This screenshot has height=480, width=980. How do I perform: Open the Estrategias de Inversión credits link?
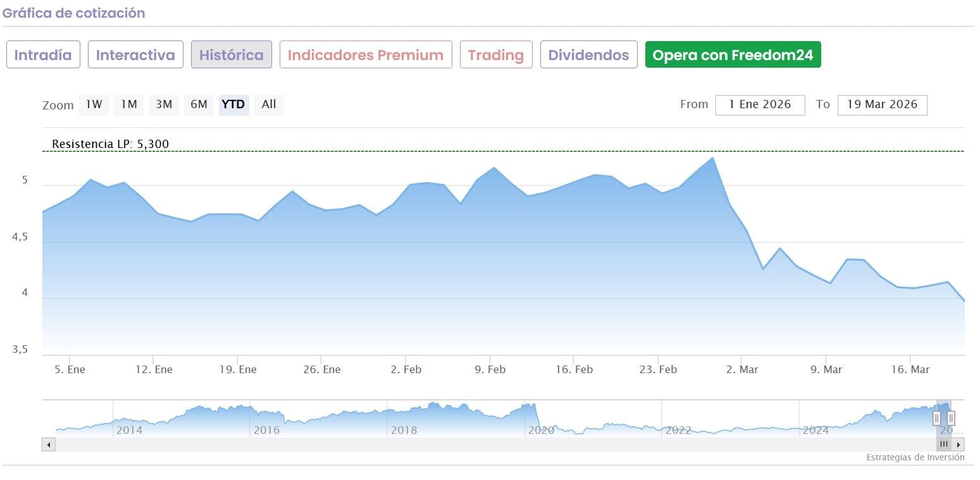click(915, 457)
